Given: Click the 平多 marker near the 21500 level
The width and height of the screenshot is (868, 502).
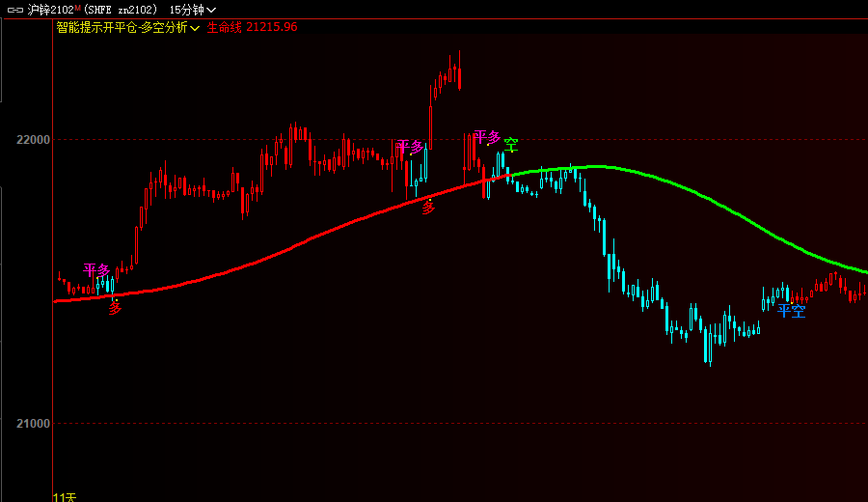Looking at the screenshot, I should pos(96,270).
